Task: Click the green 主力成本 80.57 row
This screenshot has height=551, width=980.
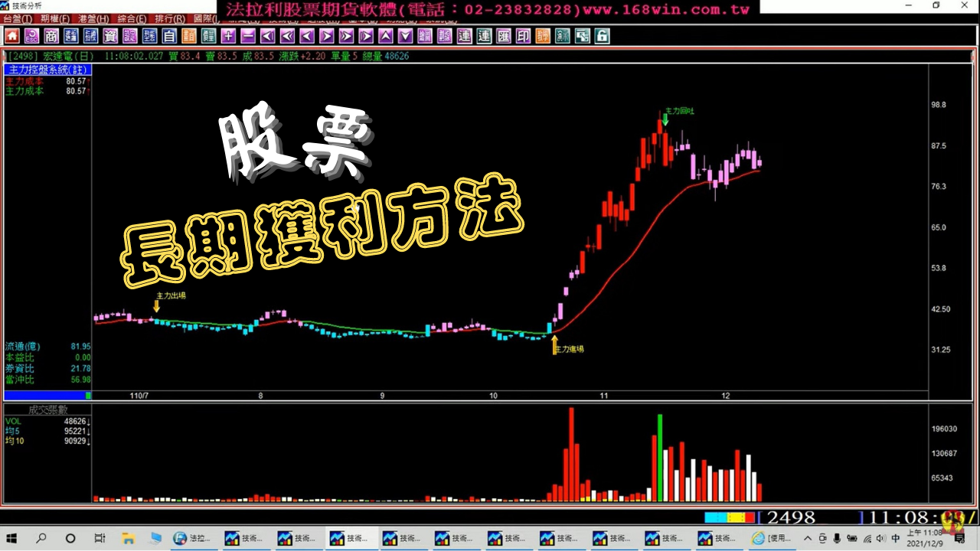Action: pyautogui.click(x=47, y=91)
